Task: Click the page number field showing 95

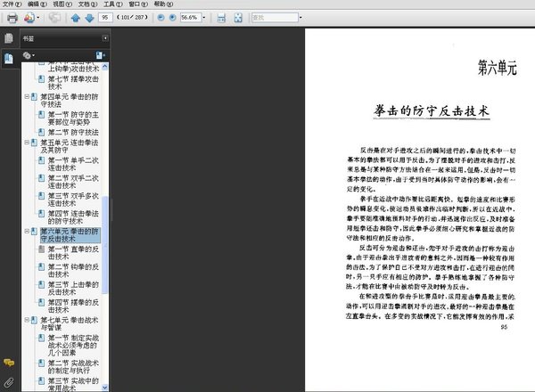Action: click(x=105, y=18)
